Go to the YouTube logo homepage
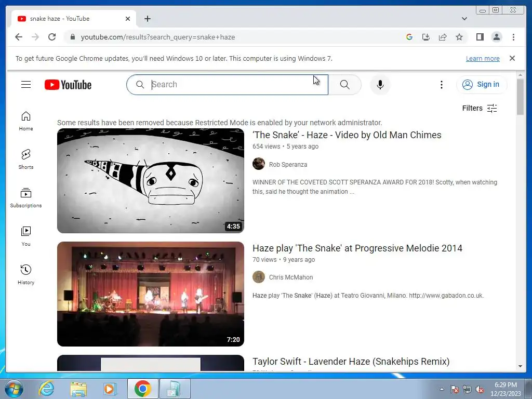This screenshot has height=399, width=532. tap(68, 85)
